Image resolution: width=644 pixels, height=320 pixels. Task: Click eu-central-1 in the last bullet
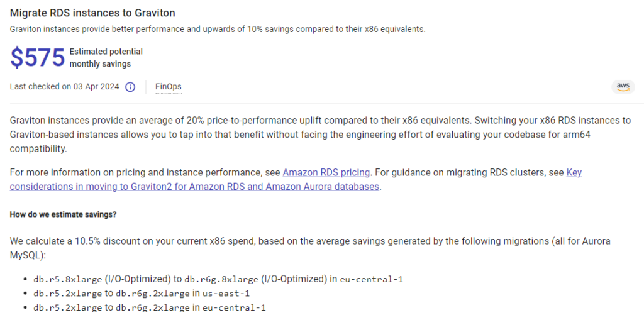235,308
